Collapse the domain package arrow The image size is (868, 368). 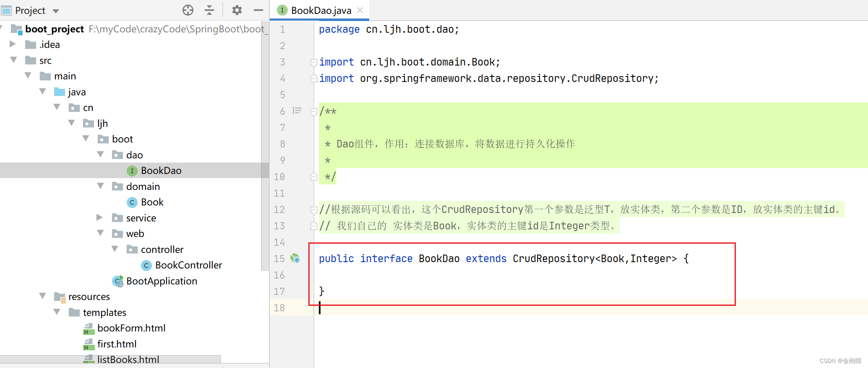click(100, 186)
